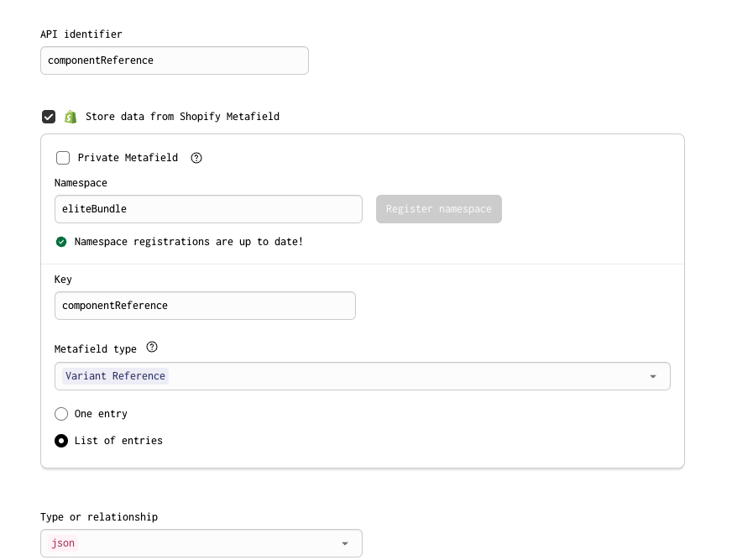Viewport: 732px width, 560px height.
Task: Select the List of entries radio button
Action: [x=61, y=441]
